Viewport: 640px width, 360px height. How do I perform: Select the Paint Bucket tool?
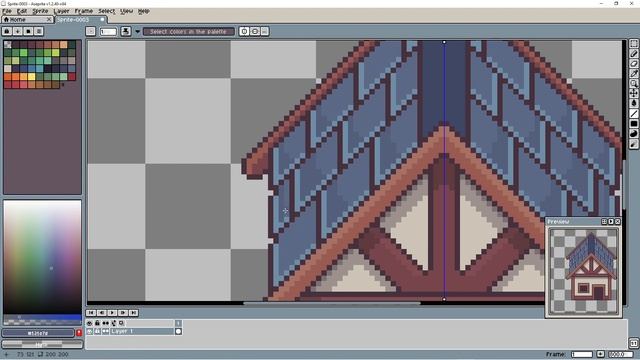pyautogui.click(x=633, y=104)
